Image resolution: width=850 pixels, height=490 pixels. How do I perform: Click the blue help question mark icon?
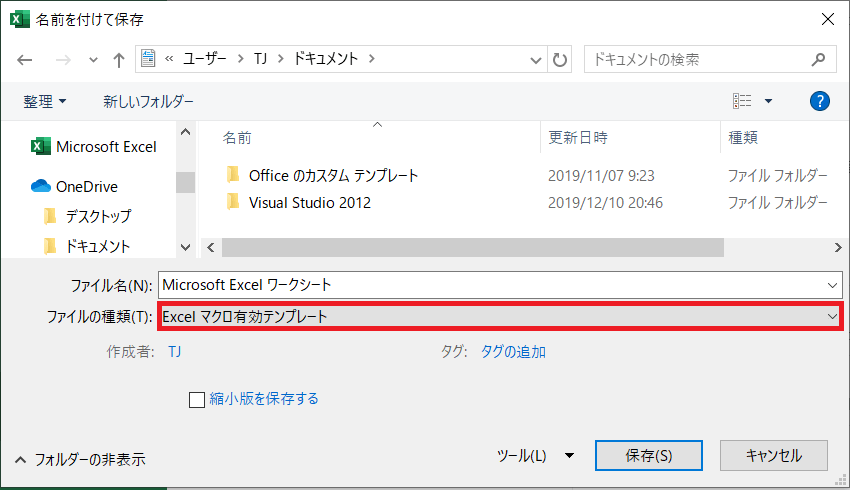(819, 101)
